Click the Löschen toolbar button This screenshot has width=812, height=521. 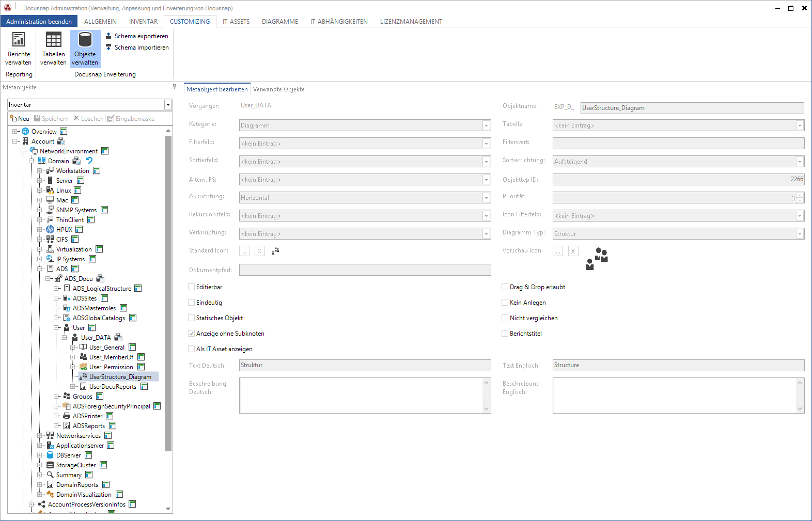tap(88, 119)
